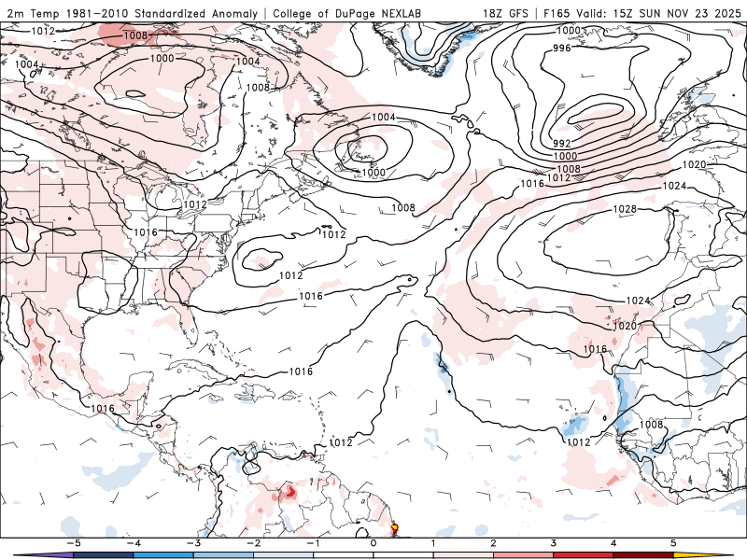Select the light pink 1 to 2 colorbar segment
This screenshot has width=747, height=560.
pos(463,555)
